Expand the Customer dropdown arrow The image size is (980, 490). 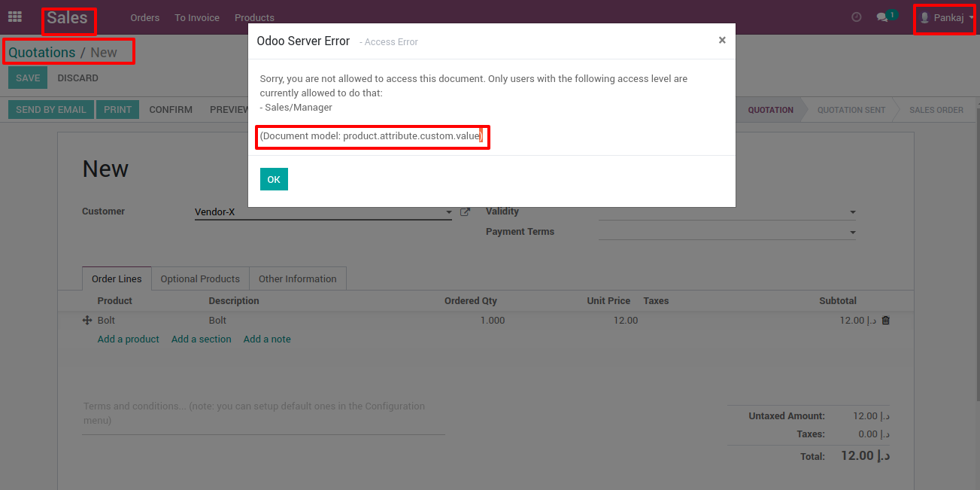(448, 213)
